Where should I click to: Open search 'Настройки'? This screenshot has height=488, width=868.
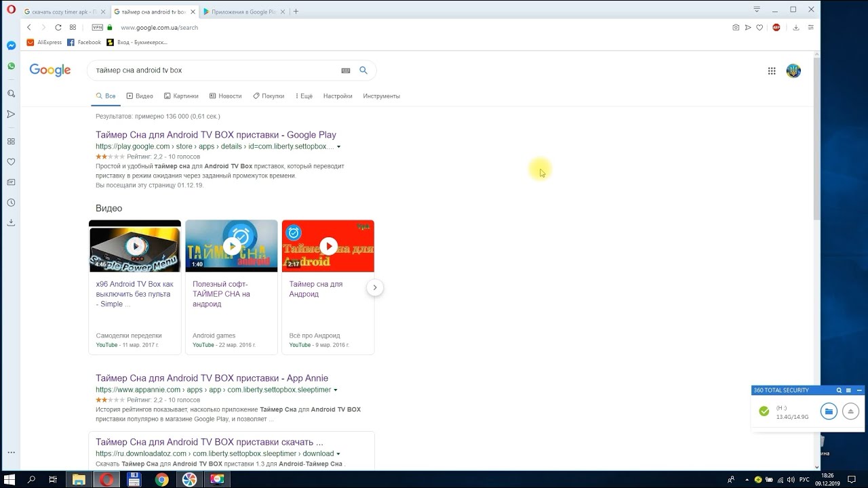[x=338, y=96]
